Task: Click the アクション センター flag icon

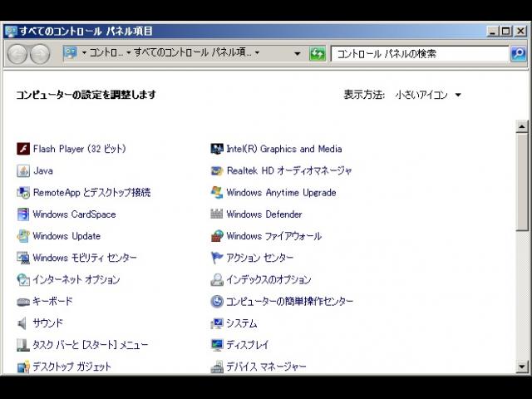Action: (x=217, y=259)
